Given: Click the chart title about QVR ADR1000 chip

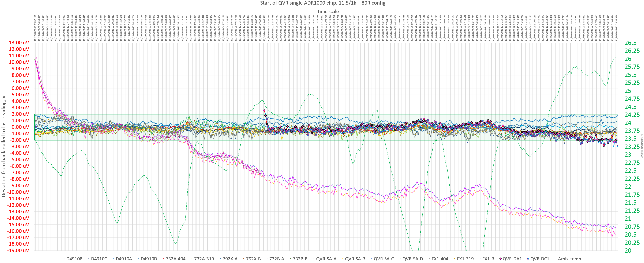Looking at the screenshot, I should click(322, 3).
